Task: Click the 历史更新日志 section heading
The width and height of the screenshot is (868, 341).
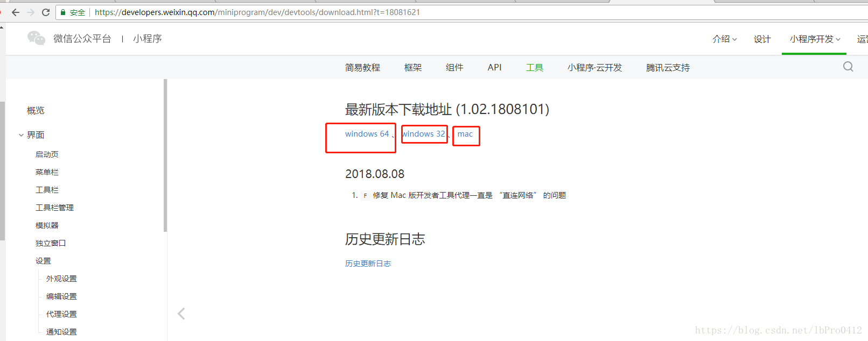Action: [385, 239]
